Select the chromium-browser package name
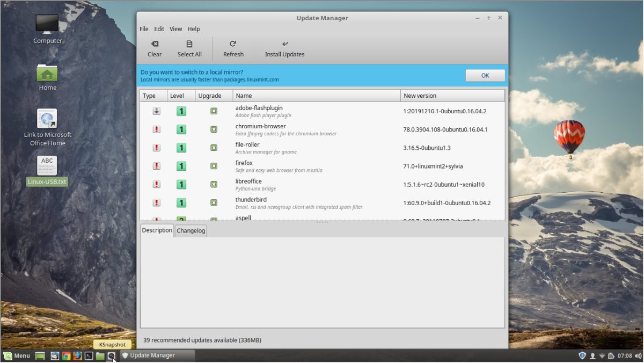The width and height of the screenshot is (644, 363). pyautogui.click(x=260, y=126)
